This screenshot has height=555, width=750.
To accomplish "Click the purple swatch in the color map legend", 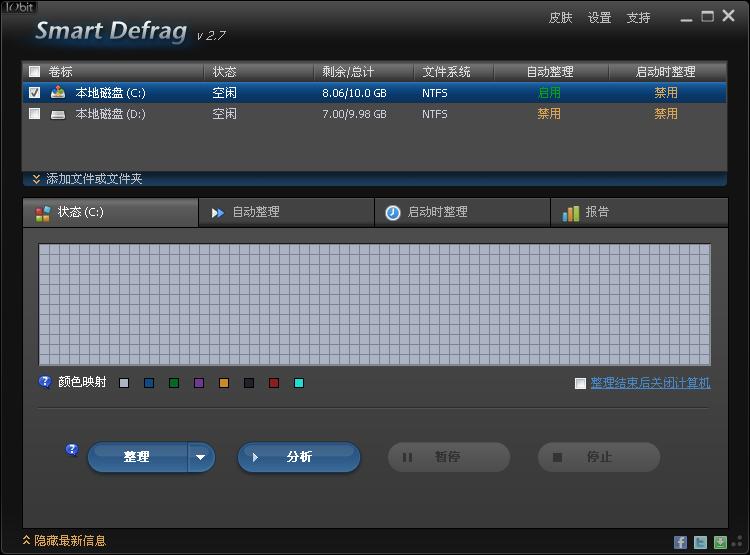I will 199,383.
